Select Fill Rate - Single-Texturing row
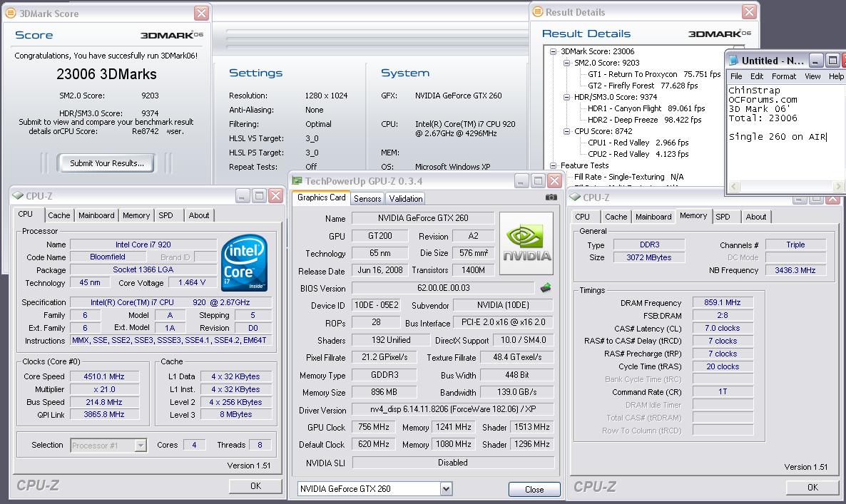This screenshot has height=504, width=846. tap(628, 177)
